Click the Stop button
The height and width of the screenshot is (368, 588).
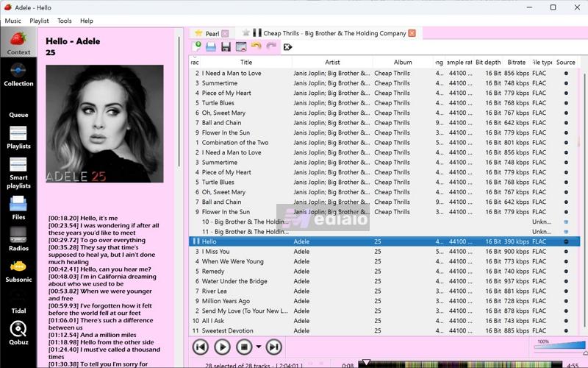(244, 347)
